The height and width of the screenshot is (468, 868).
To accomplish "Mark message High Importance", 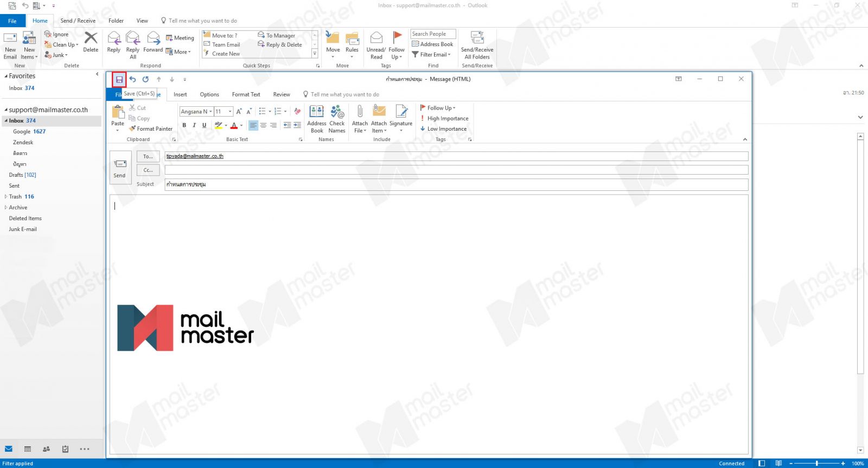I will pos(444,118).
